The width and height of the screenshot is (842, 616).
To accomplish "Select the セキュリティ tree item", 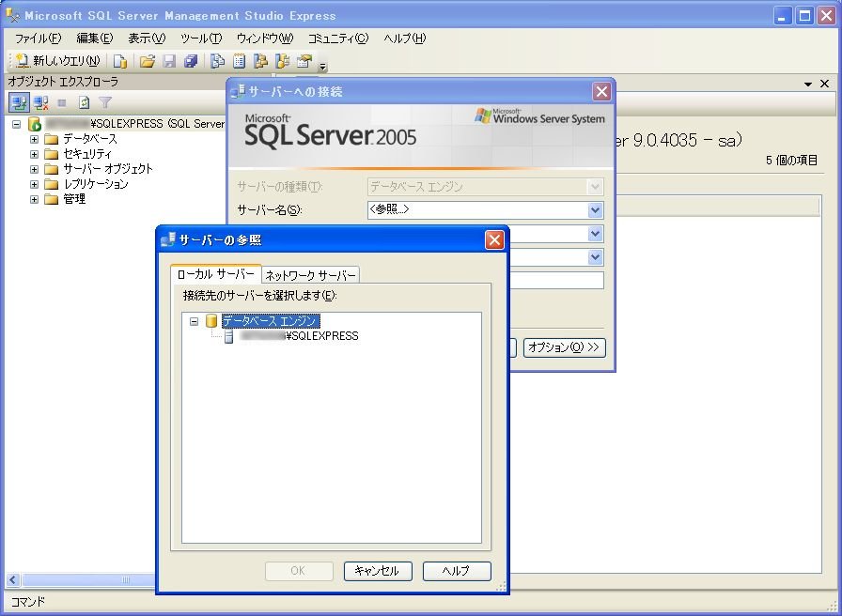I will tap(87, 154).
